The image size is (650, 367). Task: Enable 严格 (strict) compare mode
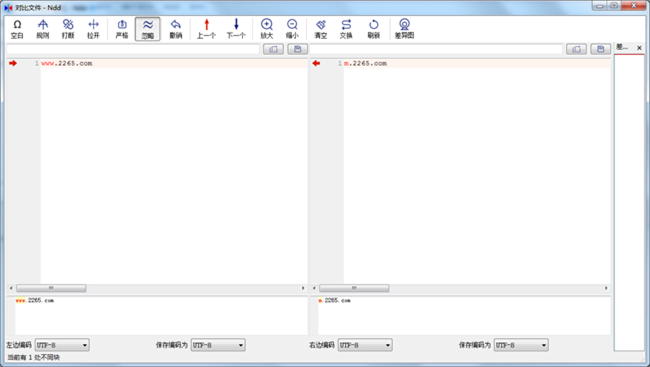pyautogui.click(x=122, y=29)
